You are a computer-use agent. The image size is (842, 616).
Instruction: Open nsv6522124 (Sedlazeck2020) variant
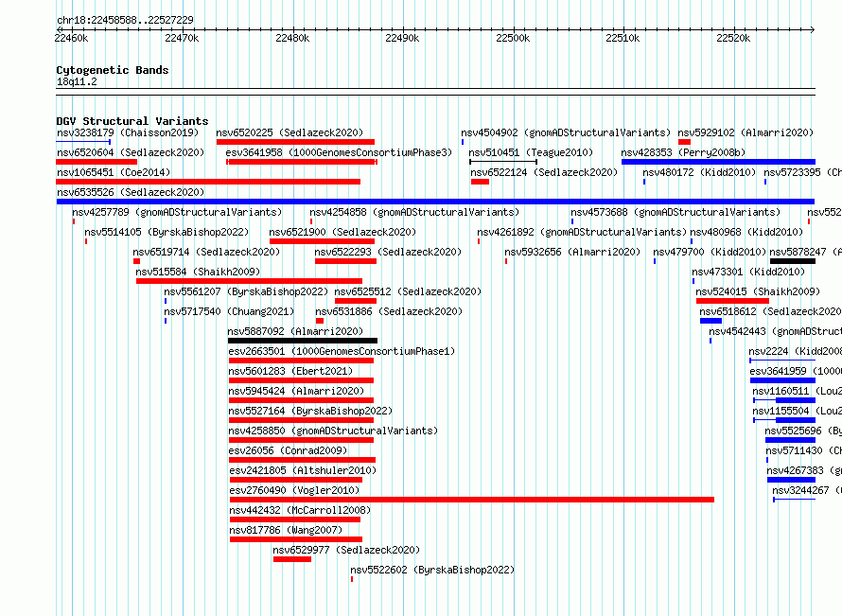click(544, 172)
